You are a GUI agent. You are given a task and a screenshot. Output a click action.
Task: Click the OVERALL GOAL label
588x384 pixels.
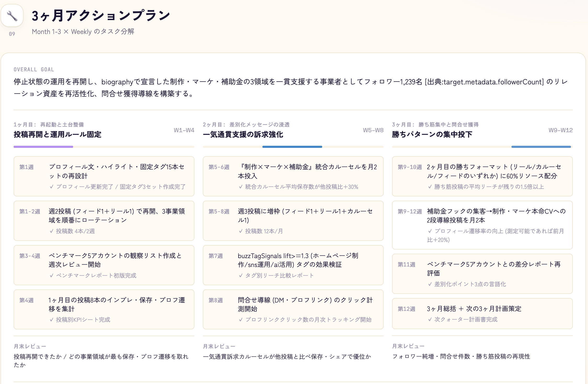[34, 69]
